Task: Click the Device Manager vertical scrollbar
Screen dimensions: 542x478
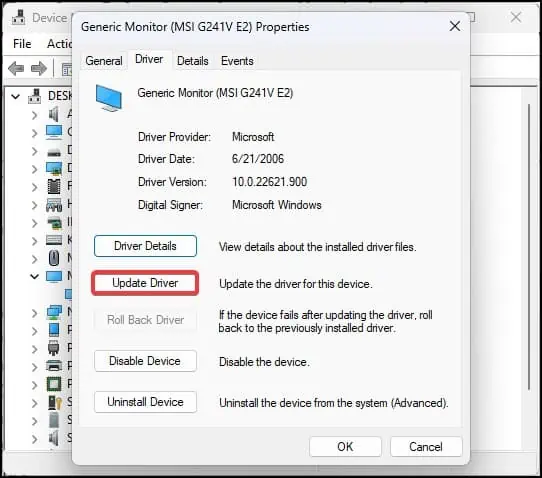Action: pyautogui.click(x=529, y=247)
